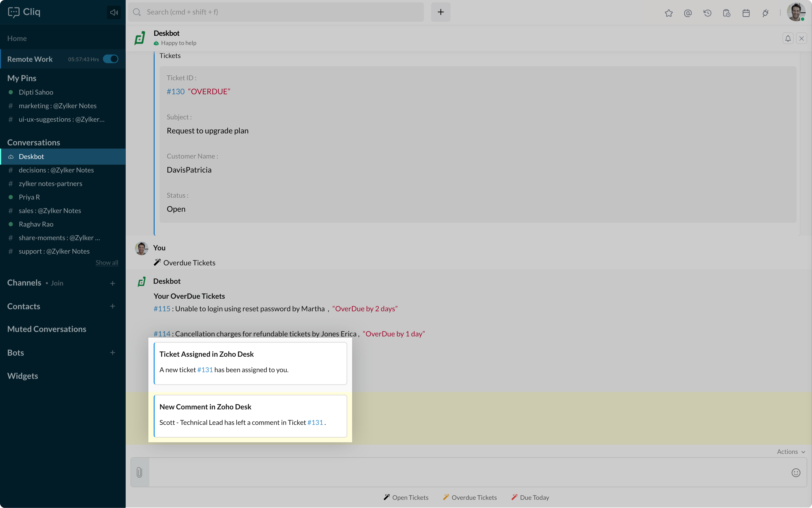812x508 pixels.
Task: Click plus beside Contacts section
Action: tap(113, 306)
